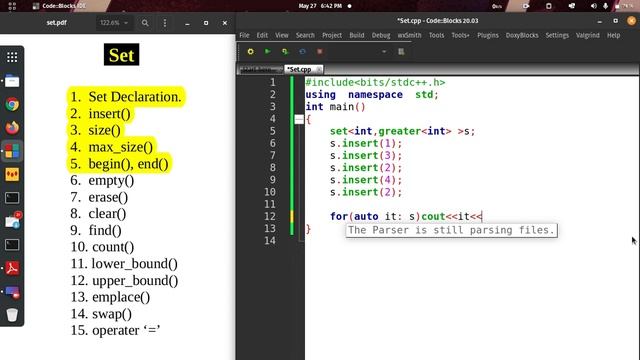Open the PDF viewer three-dot menu
Viewport: 640px width, 360px height.
click(x=165, y=23)
